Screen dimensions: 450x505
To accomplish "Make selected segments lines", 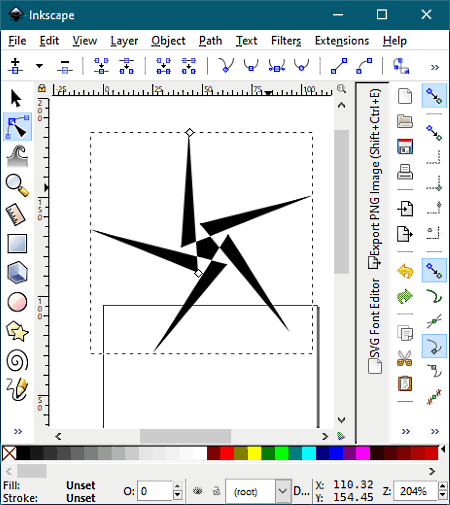I will pyautogui.click(x=339, y=66).
